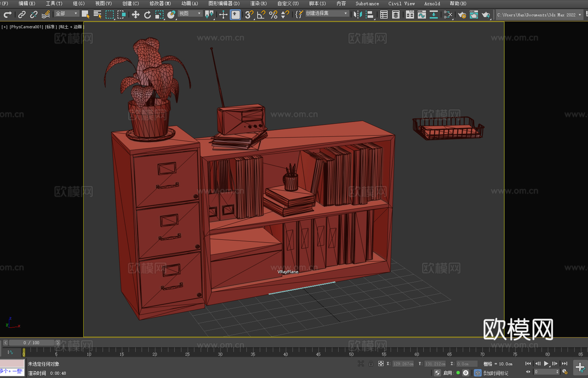Activate the Select Object tool
Image resolution: width=588 pixels, height=378 pixels.
pyautogui.click(x=85, y=14)
